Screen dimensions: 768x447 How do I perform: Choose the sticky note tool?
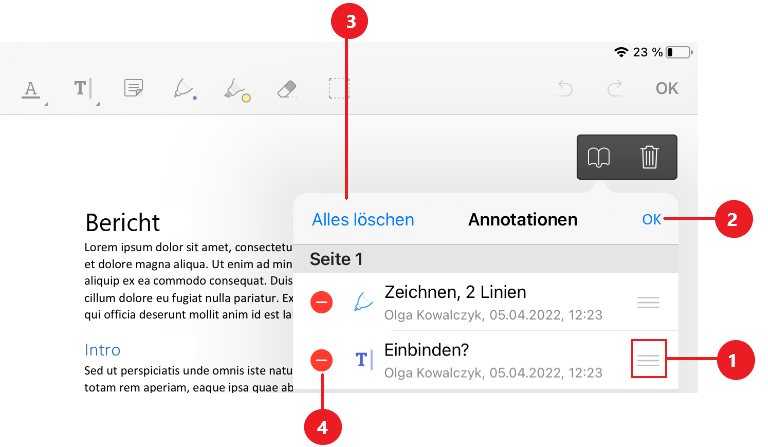[133, 89]
